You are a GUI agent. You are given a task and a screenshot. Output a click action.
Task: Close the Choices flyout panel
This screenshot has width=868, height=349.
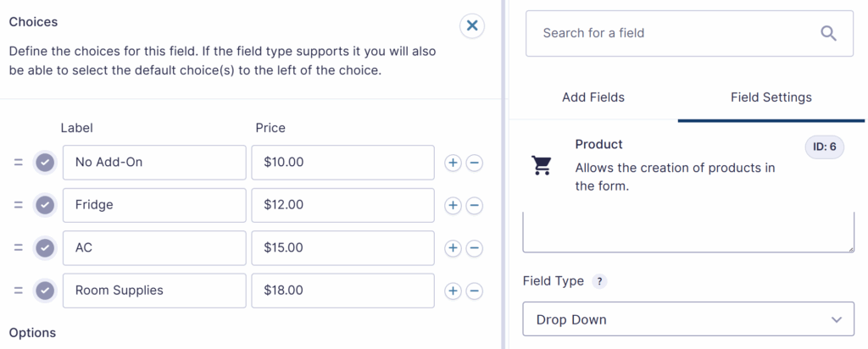[472, 26]
